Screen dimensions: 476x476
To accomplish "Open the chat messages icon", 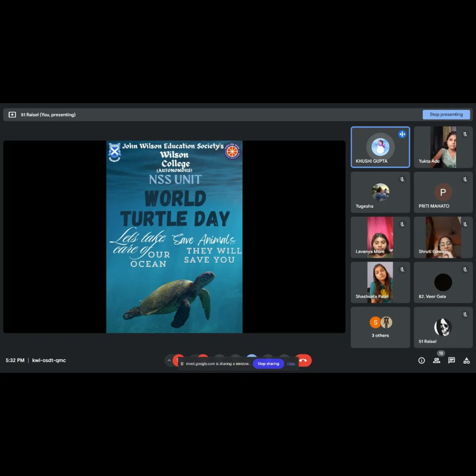I will click(x=451, y=360).
